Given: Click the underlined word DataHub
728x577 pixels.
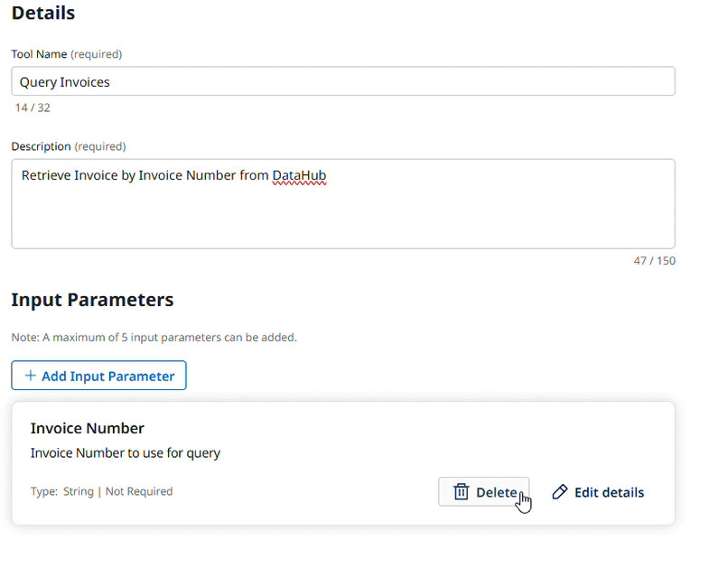Looking at the screenshot, I should pyautogui.click(x=299, y=176).
